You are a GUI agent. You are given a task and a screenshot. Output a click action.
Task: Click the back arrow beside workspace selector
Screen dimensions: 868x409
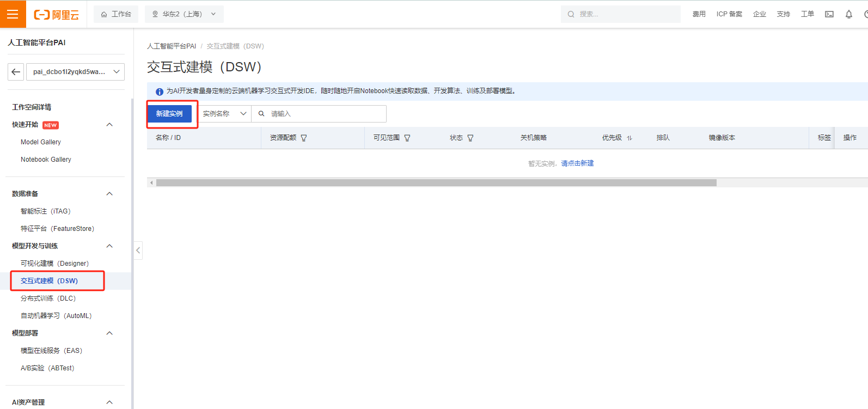click(x=16, y=72)
